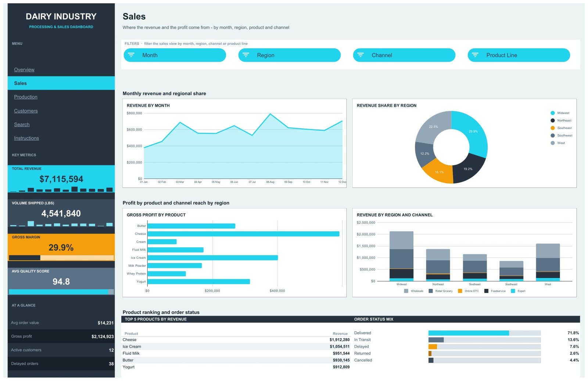Image resolution: width=588 pixels, height=381 pixels.
Task: Open the Customers page link
Action: click(26, 111)
